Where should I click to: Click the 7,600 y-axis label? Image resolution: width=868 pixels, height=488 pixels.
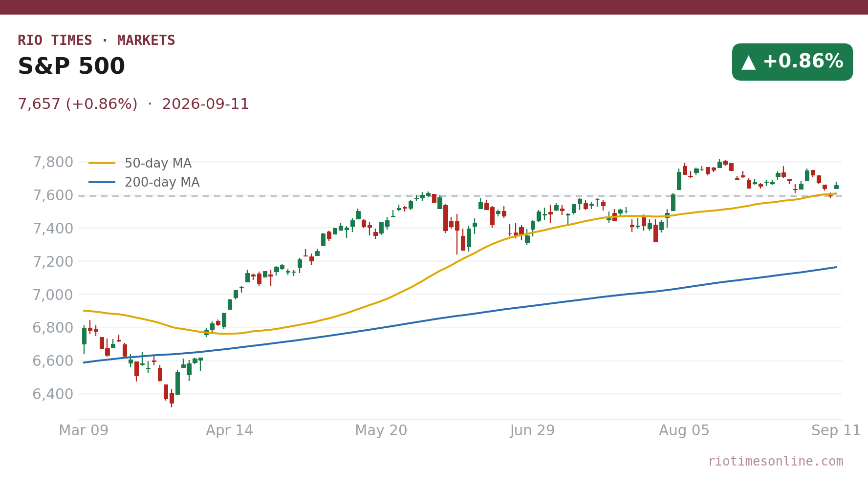(53, 195)
